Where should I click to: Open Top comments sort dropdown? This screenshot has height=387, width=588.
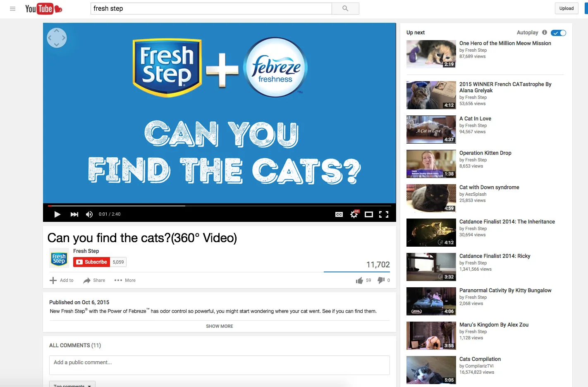(x=72, y=385)
